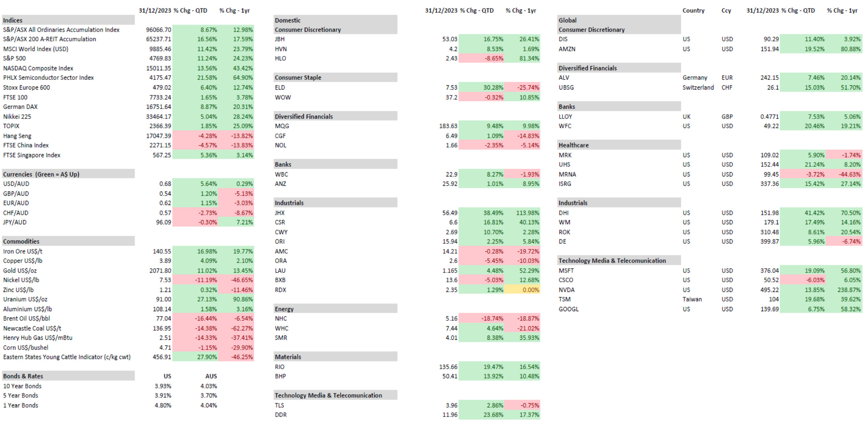Select the NASDAQ Composite Index value 15011.35
Viewport: 868px width, 422px height.
159,68
